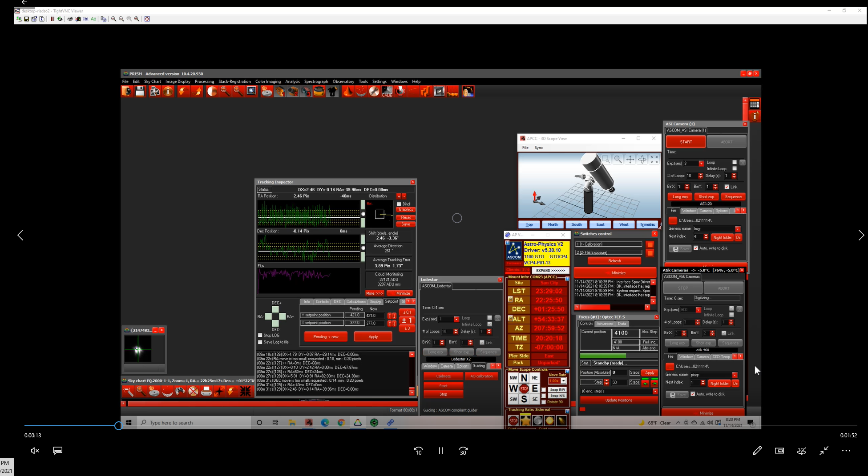
Task: Click the video progress bar scrubber handle
Action: click(x=118, y=426)
